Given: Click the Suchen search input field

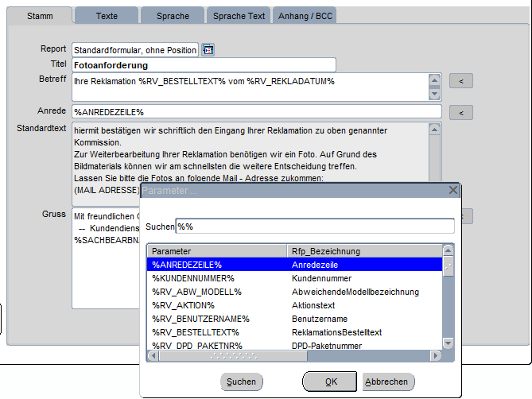Looking at the screenshot, I should (315, 227).
